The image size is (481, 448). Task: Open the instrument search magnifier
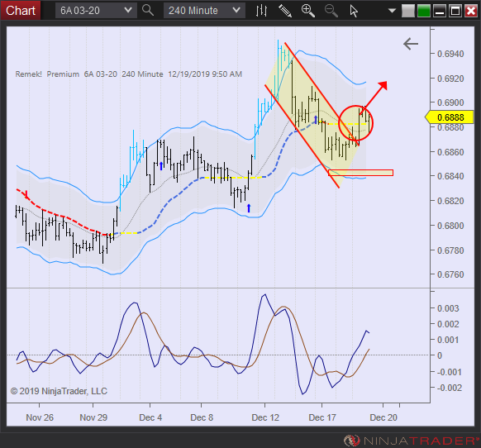pyautogui.click(x=148, y=11)
